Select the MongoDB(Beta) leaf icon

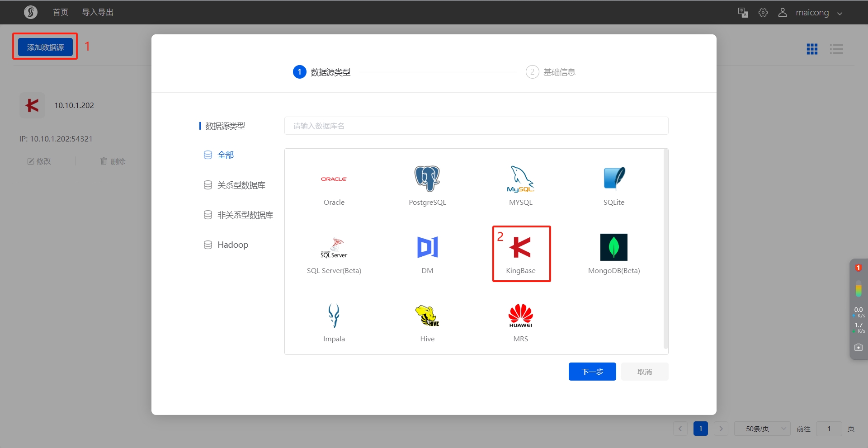pos(614,247)
